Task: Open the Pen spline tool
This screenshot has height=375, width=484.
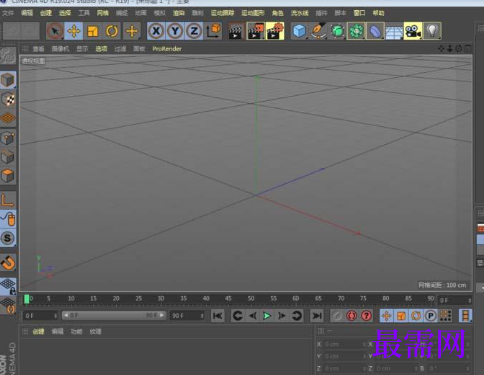Action: pos(318,31)
